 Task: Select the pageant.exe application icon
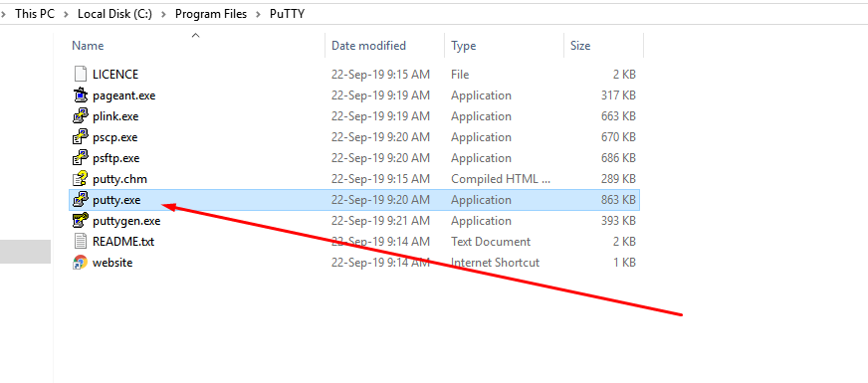(81, 96)
